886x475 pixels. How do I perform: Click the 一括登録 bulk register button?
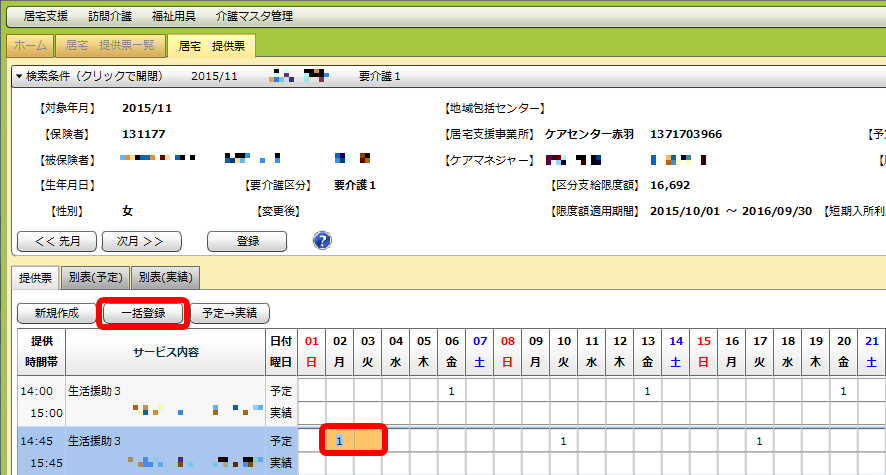[143, 313]
